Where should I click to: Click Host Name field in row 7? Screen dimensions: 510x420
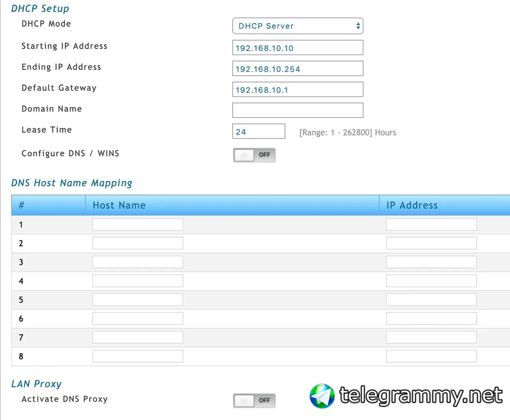point(138,337)
